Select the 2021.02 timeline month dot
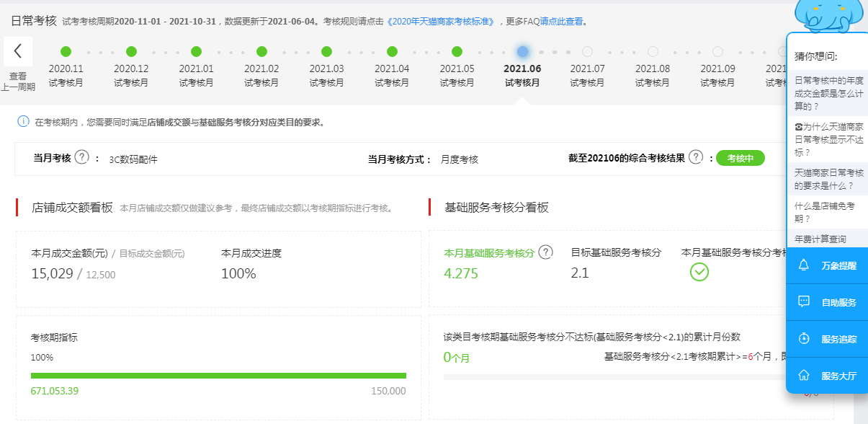 261,51
